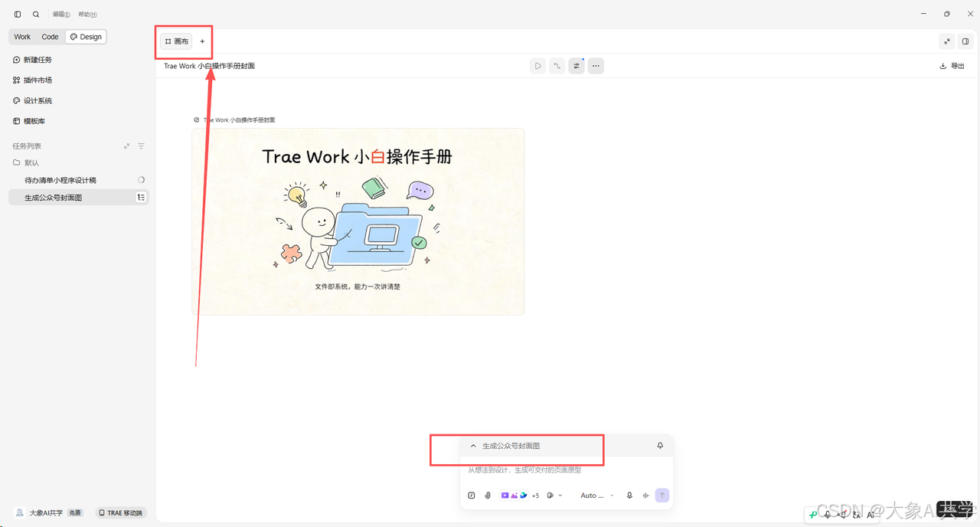The width and height of the screenshot is (980, 527).
Task: Select the 画布 canvas tab
Action: [176, 41]
